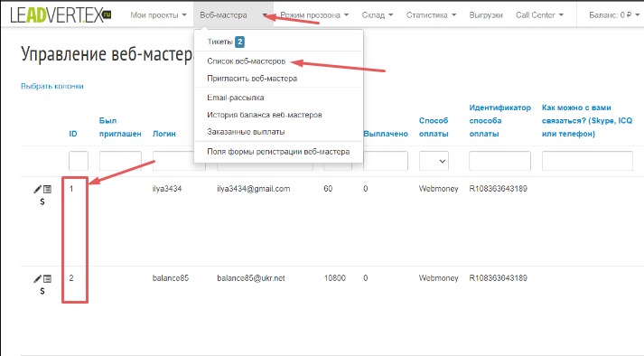
Task: Open Call Center dropdown
Action: point(539,14)
